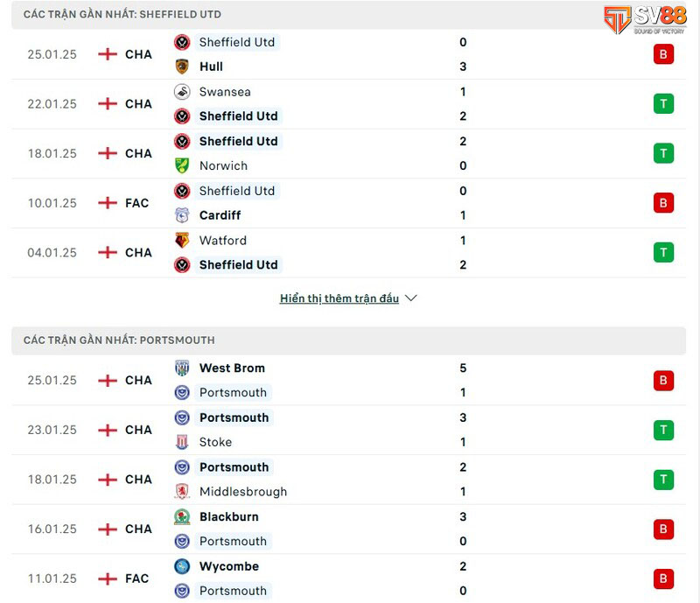700x603 pixels.
Task: Click the Sheffield Utd club crest
Action: click(183, 42)
